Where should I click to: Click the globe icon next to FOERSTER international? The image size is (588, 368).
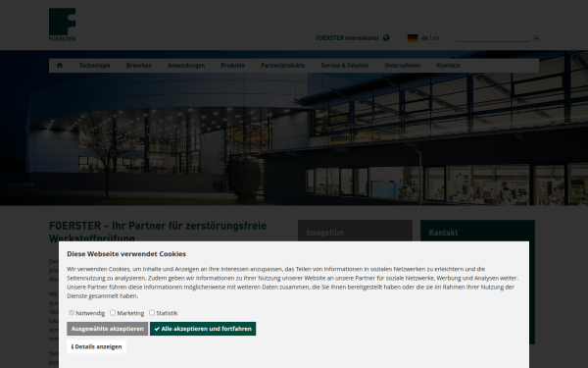pos(386,38)
